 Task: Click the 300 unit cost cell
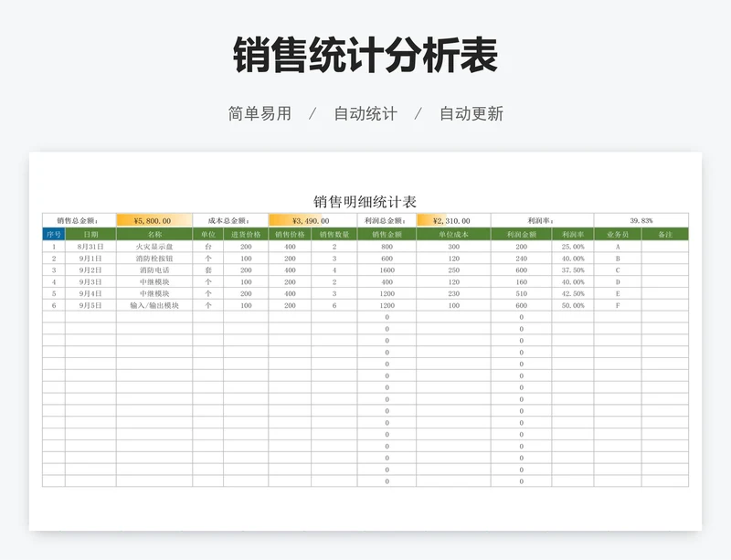pos(453,247)
